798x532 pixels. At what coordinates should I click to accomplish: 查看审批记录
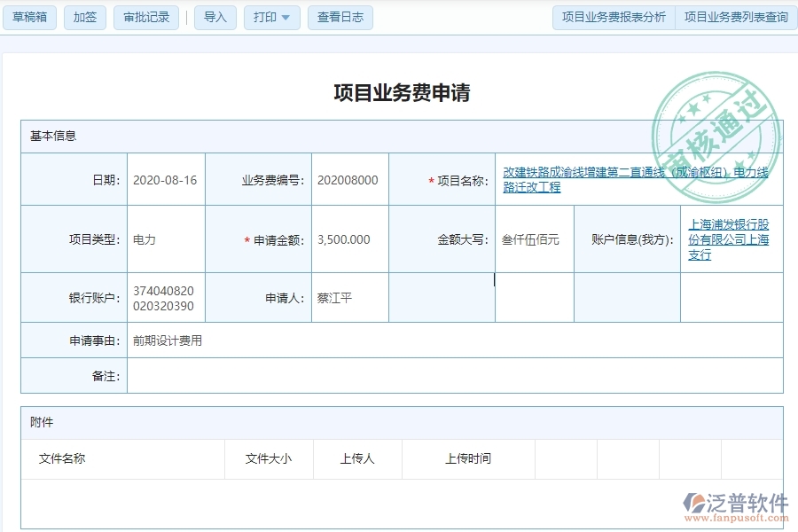coord(147,17)
